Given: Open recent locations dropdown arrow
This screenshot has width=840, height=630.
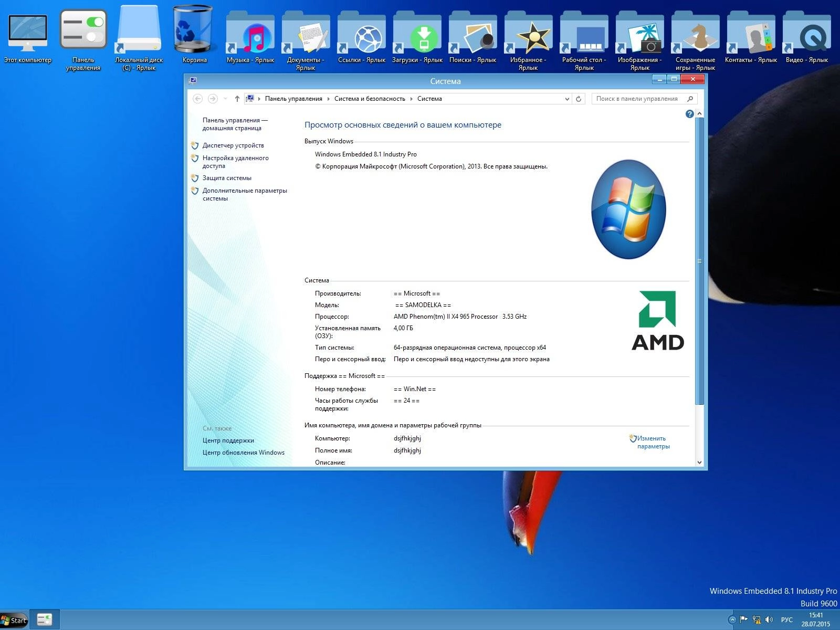Looking at the screenshot, I should 225,99.
